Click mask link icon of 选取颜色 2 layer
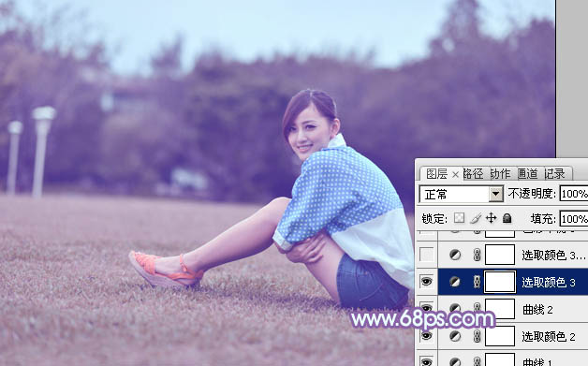Viewport: 588px width, 366px height. tap(477, 336)
